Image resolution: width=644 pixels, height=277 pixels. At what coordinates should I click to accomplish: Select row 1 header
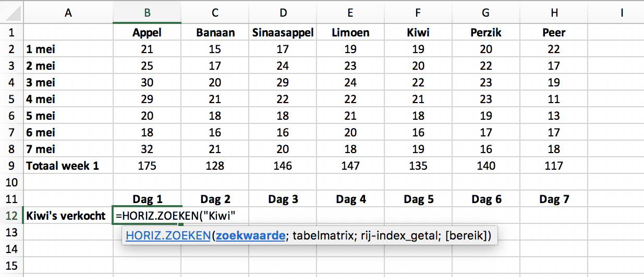click(x=11, y=32)
